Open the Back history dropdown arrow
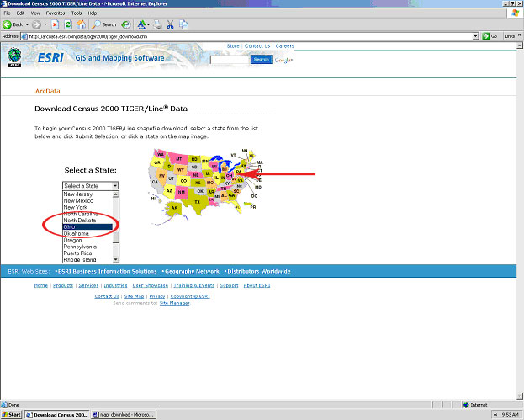The height and width of the screenshot is (420, 524). tap(27, 24)
